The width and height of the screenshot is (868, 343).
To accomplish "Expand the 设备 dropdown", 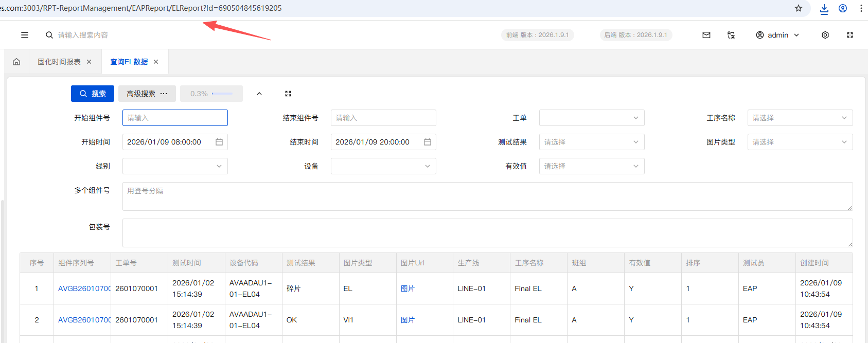I will (383, 166).
